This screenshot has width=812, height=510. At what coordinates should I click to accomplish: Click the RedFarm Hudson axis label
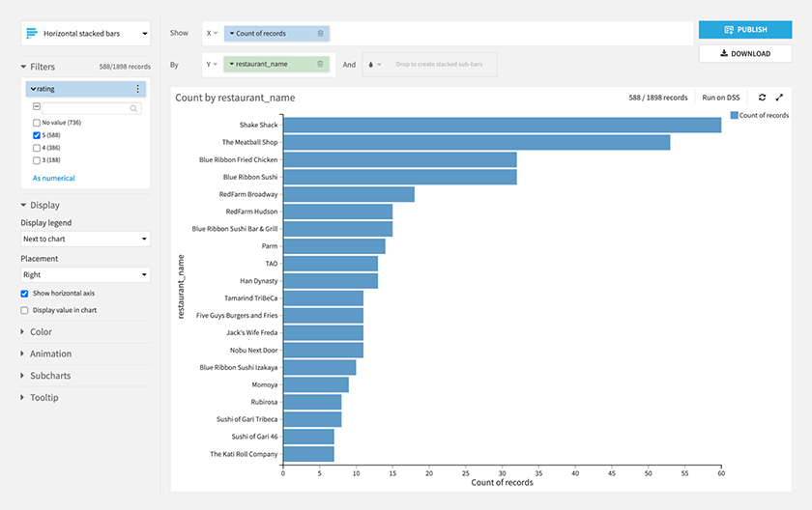(x=251, y=212)
